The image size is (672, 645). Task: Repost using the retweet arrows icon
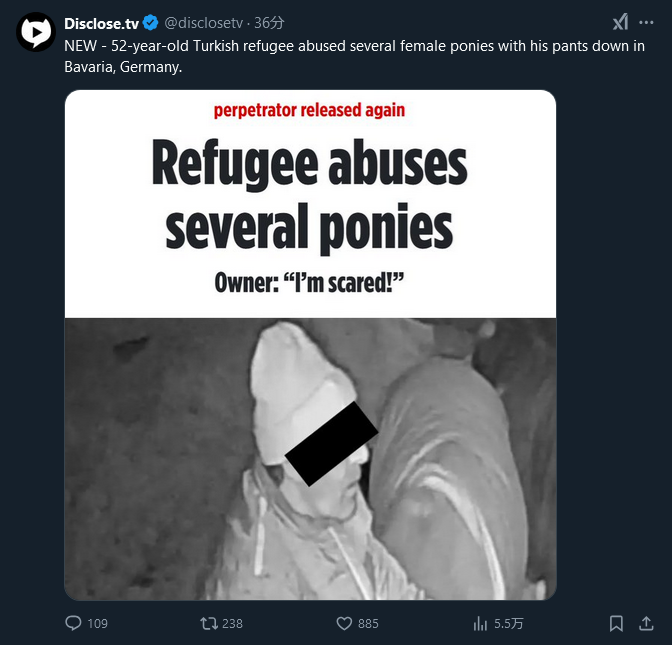[x=209, y=623]
